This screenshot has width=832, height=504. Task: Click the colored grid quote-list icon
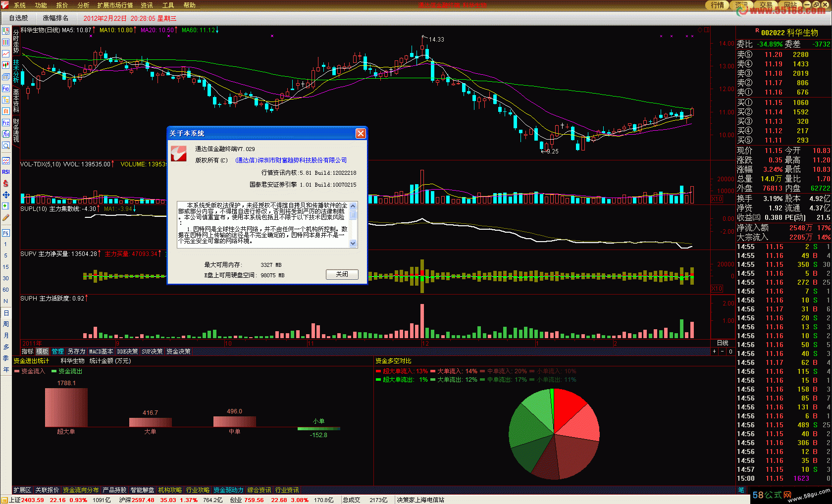[x=6, y=42]
